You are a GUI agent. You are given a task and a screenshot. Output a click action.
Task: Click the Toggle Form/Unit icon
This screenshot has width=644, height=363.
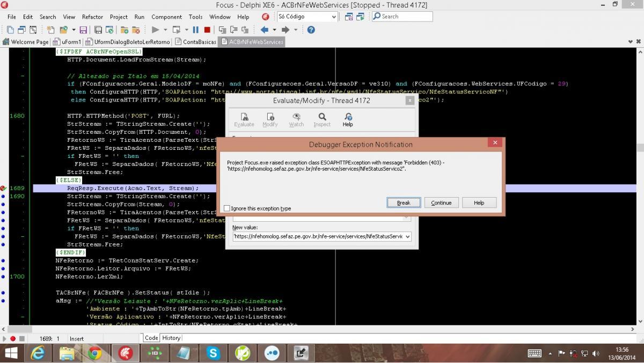(x=33, y=30)
